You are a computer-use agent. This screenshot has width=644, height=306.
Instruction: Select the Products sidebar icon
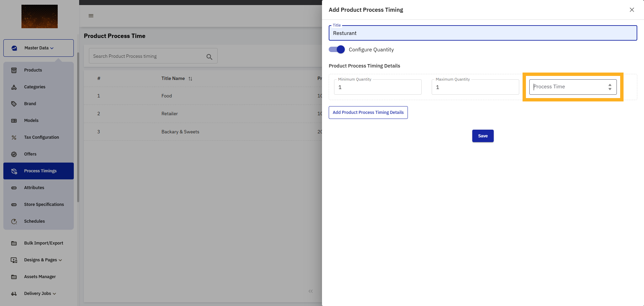click(14, 70)
